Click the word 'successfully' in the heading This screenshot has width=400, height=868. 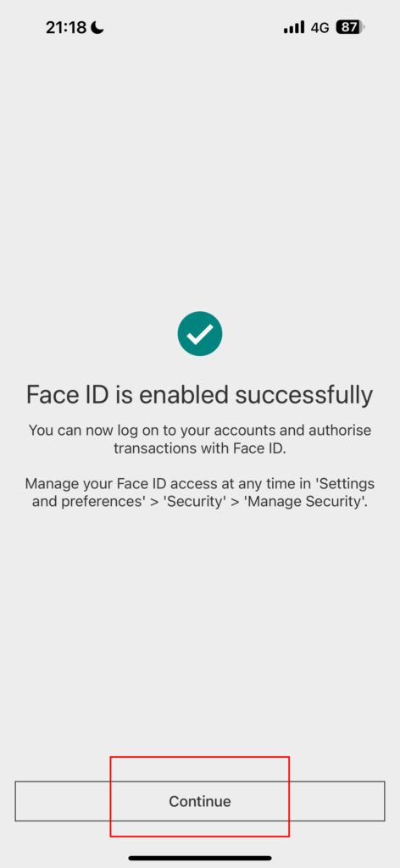(x=303, y=396)
